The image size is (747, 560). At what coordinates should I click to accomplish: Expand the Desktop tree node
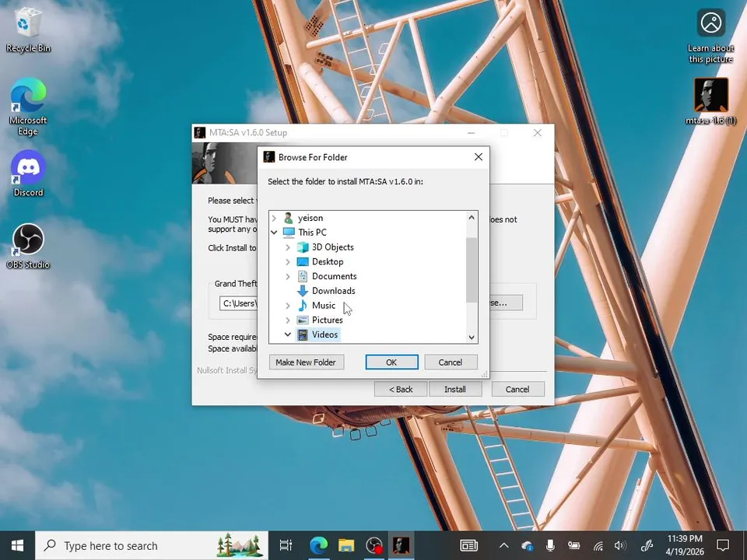point(288,262)
